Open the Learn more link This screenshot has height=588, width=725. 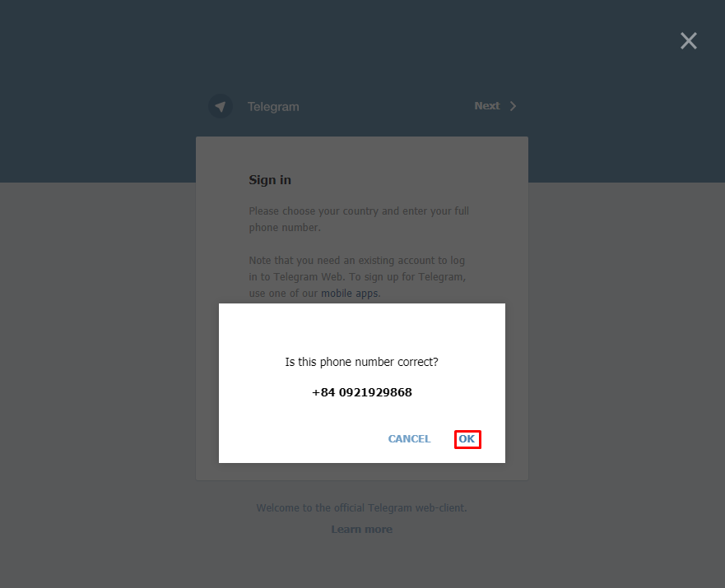361,530
